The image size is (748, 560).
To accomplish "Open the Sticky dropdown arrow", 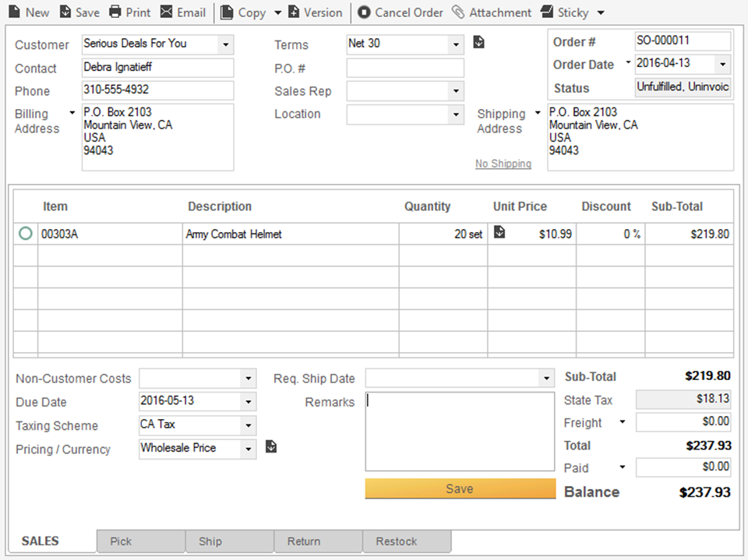I will coord(601,13).
